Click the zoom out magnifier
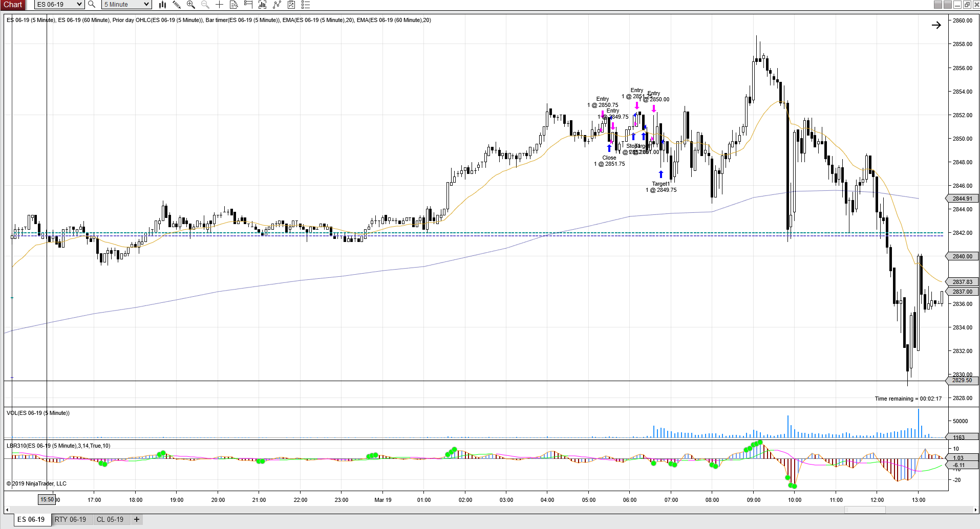Screen dimensions: 980x529 pyautogui.click(x=205, y=5)
